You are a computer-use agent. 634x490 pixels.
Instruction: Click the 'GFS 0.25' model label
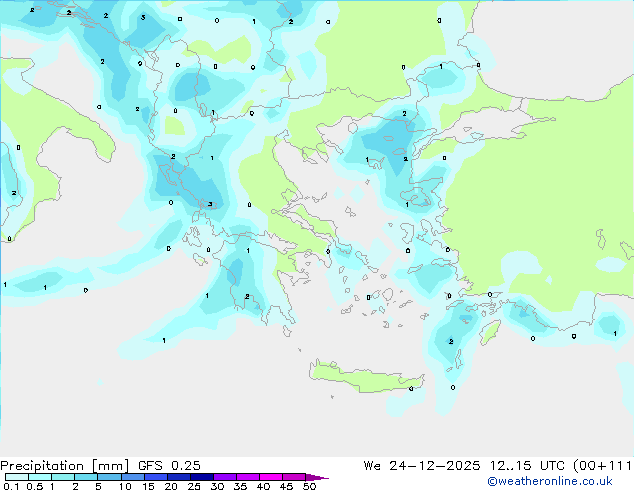(x=169, y=466)
